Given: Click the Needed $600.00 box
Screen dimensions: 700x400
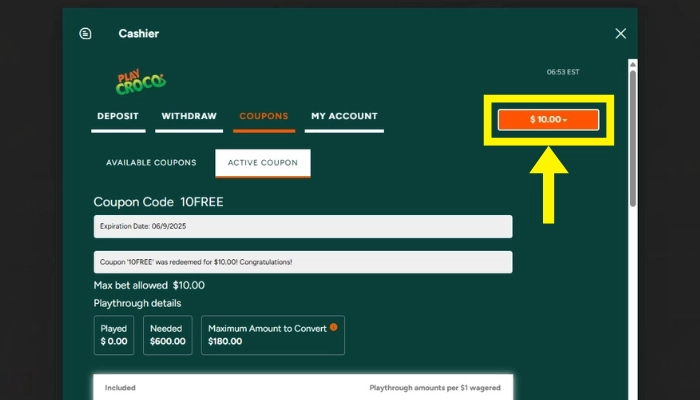Looking at the screenshot, I should [x=166, y=335].
